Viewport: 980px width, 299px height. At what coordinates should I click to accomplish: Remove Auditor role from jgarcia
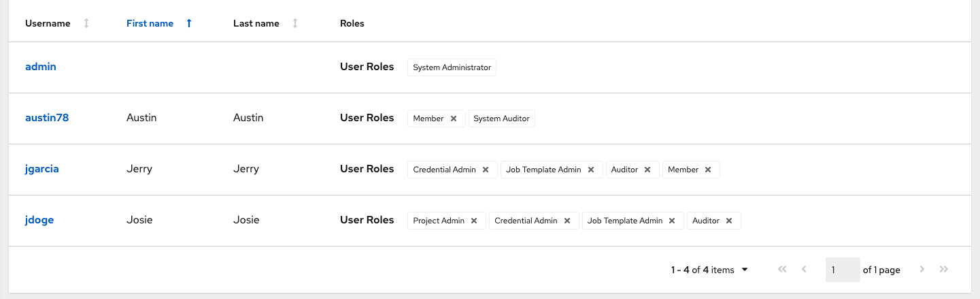pos(647,170)
